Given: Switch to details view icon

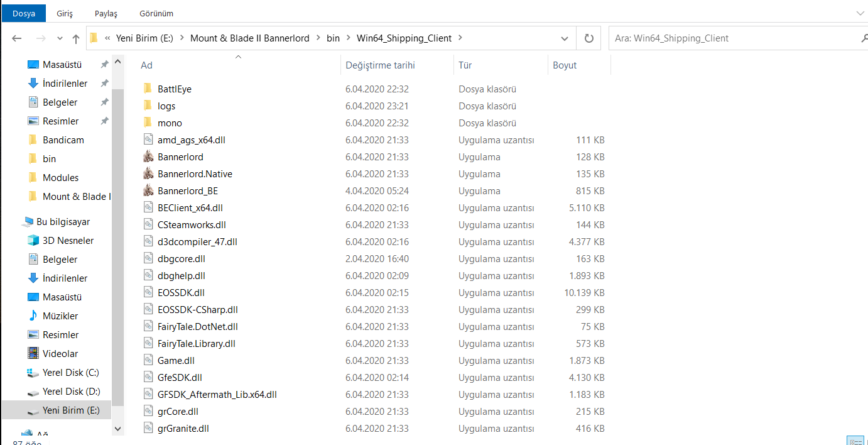Looking at the screenshot, I should [x=855, y=441].
